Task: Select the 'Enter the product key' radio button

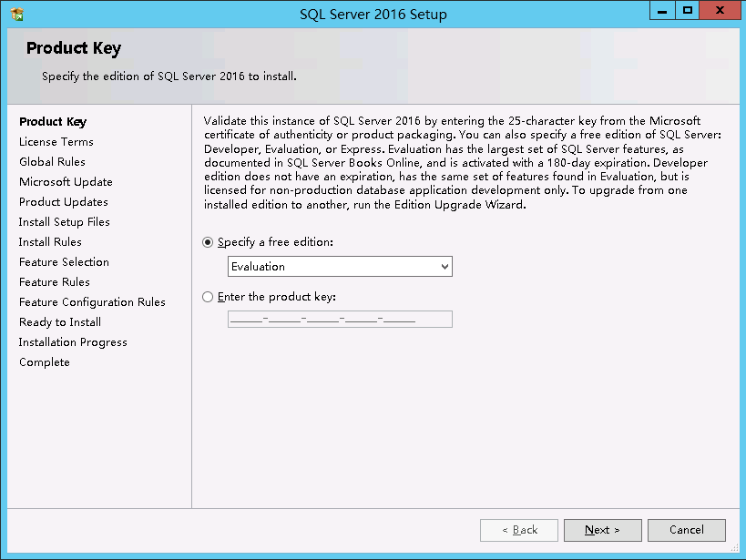Action: coord(208,297)
